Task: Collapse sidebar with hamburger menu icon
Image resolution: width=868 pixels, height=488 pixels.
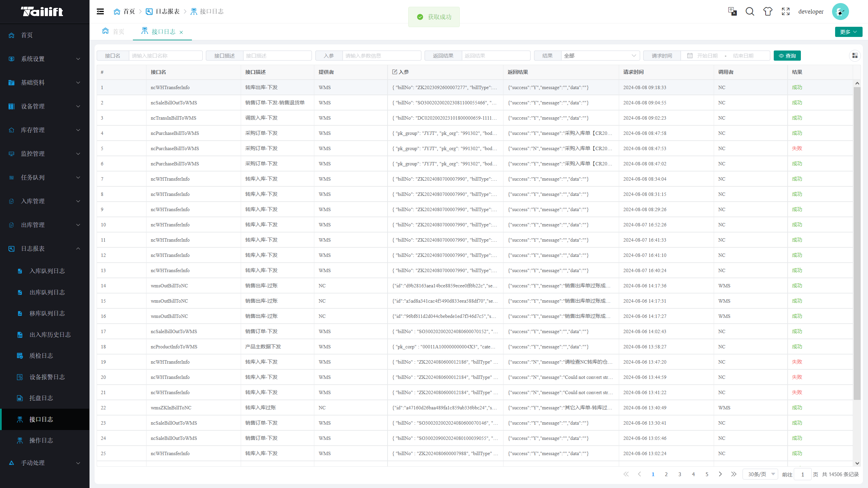Action: [100, 12]
